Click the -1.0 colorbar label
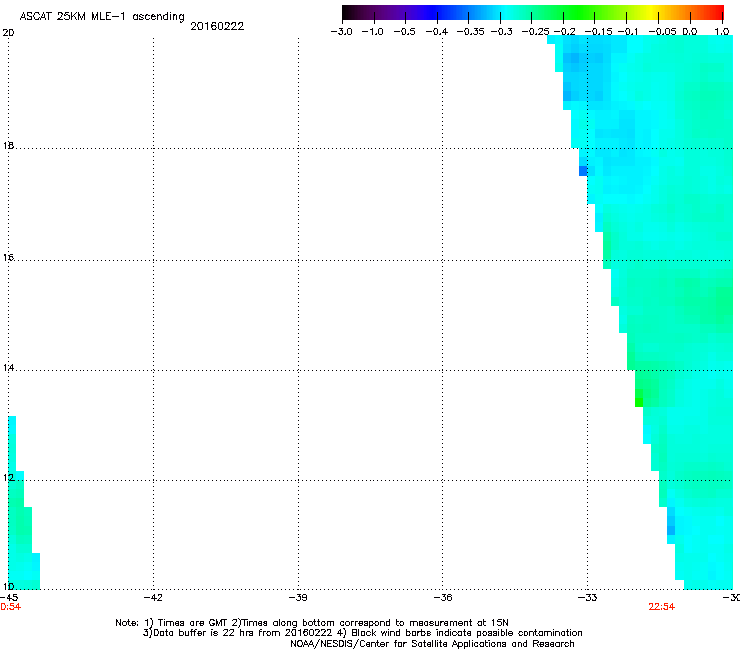The image size is (740, 650). point(373,32)
